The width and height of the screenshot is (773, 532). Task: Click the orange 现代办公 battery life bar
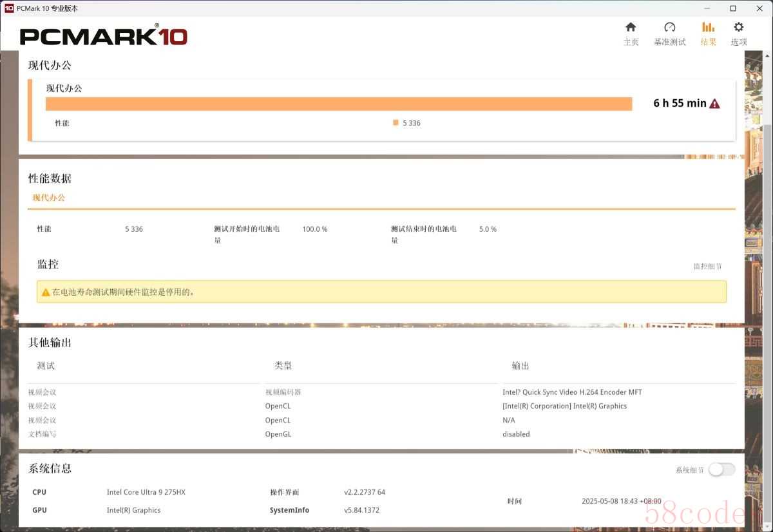tap(339, 104)
